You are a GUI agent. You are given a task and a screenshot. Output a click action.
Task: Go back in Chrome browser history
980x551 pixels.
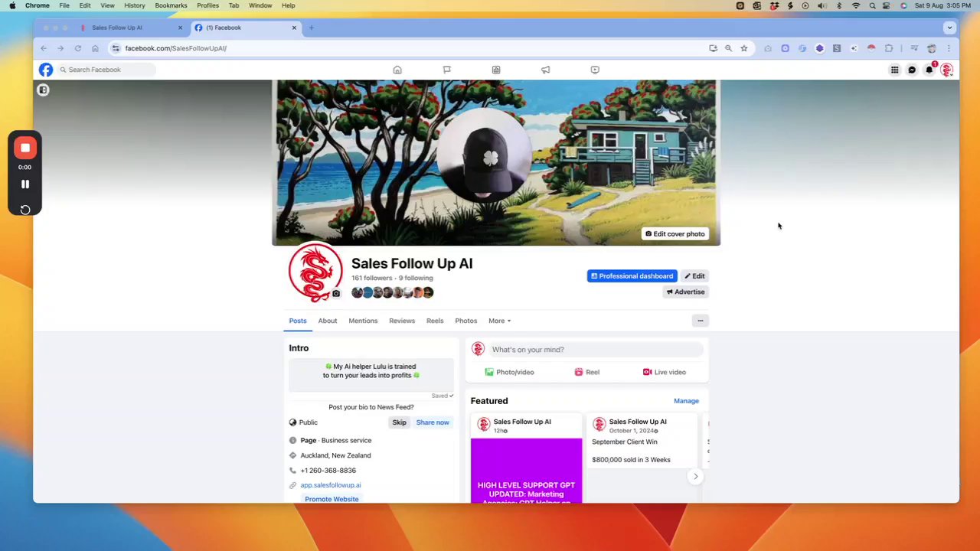coord(44,48)
